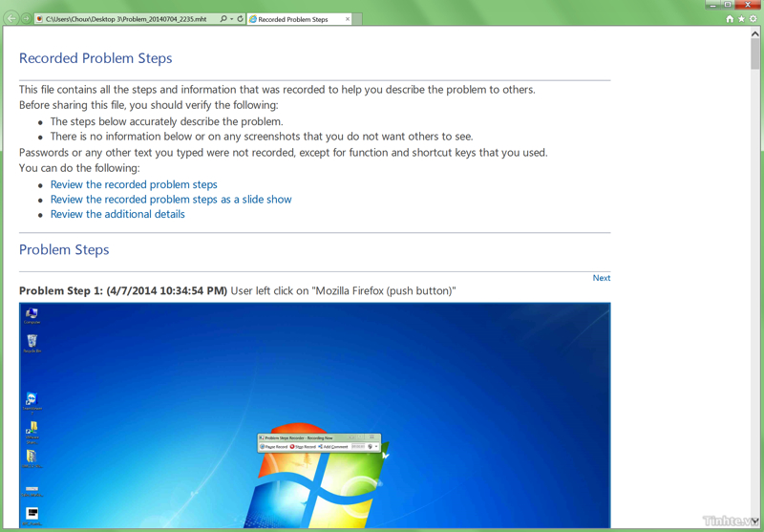This screenshot has width=764, height=532.
Task: Open the Home page icon
Action: [730, 19]
